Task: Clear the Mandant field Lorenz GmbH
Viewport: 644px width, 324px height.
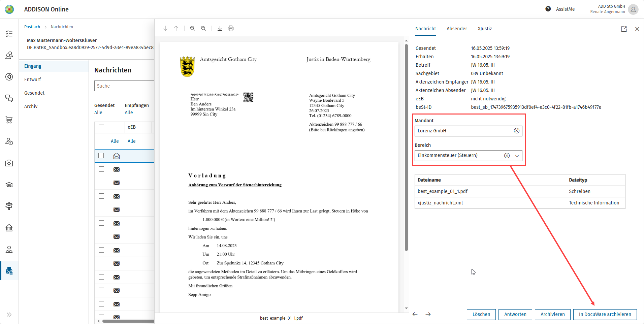Action: 517,131
